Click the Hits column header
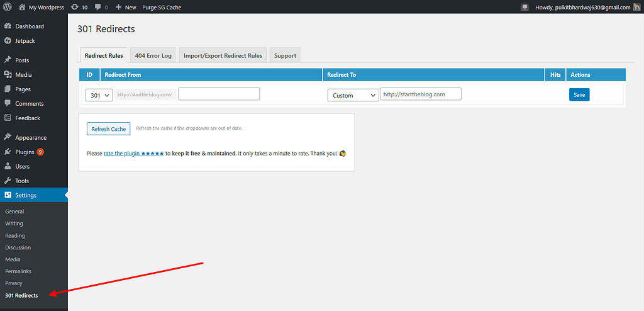The height and width of the screenshot is (311, 644). pyautogui.click(x=555, y=75)
